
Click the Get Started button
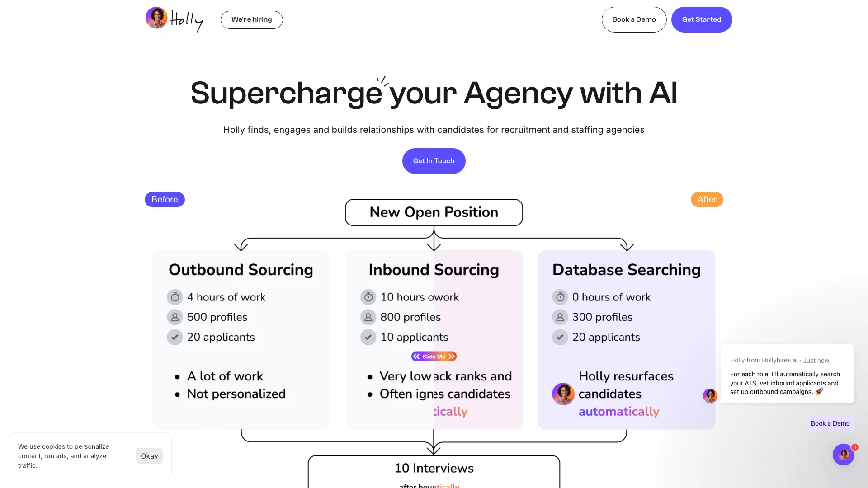701,19
